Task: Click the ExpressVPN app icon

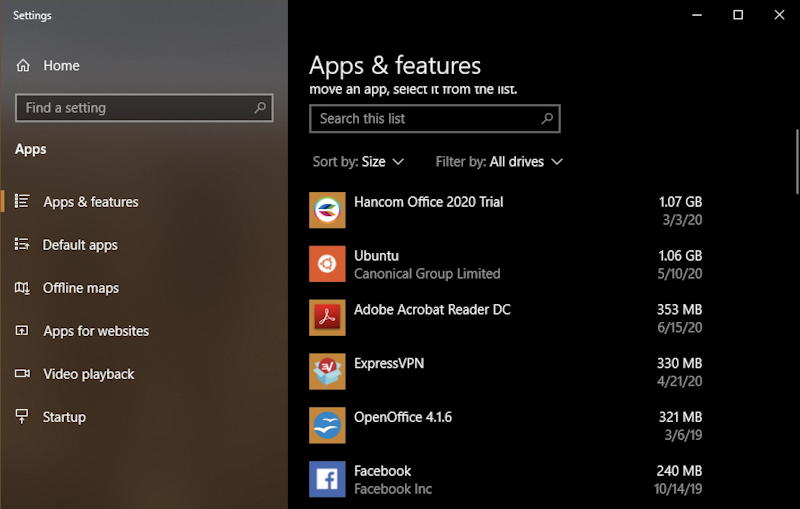Action: point(327,371)
